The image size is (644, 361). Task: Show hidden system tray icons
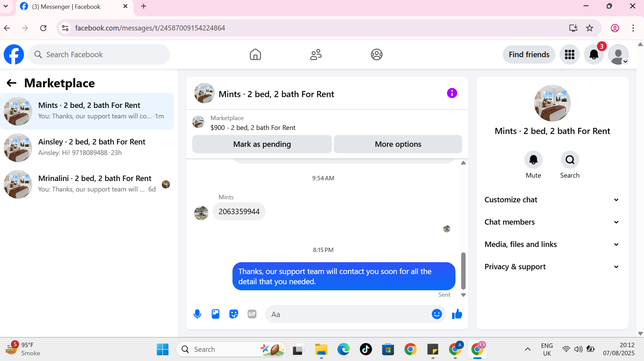tap(528, 349)
